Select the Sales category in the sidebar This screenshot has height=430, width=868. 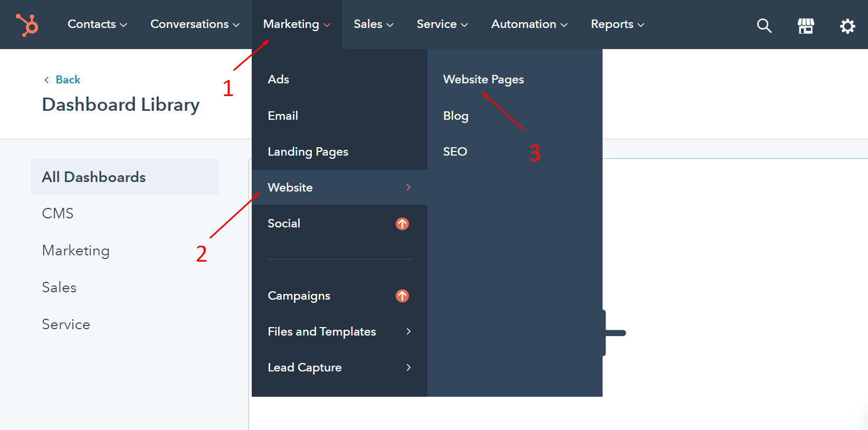coord(59,288)
